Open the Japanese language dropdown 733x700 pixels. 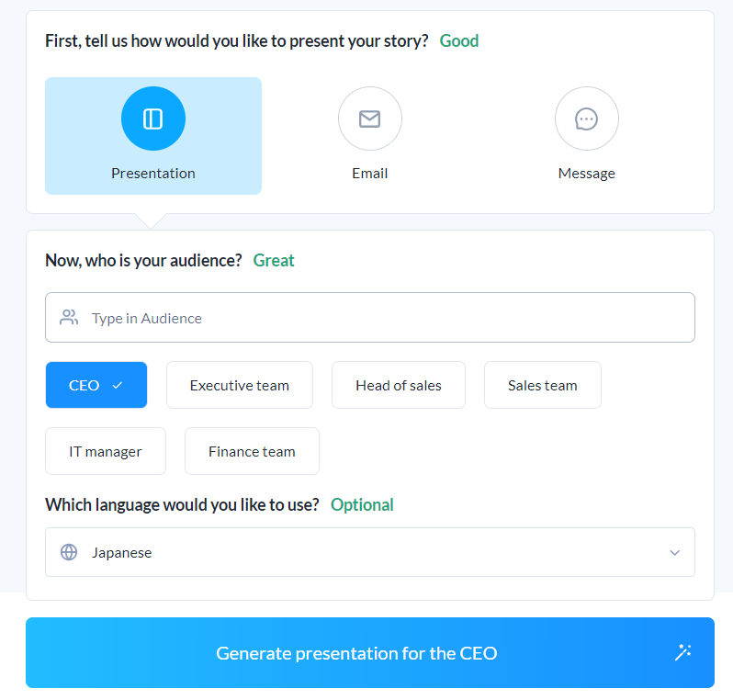click(x=370, y=552)
